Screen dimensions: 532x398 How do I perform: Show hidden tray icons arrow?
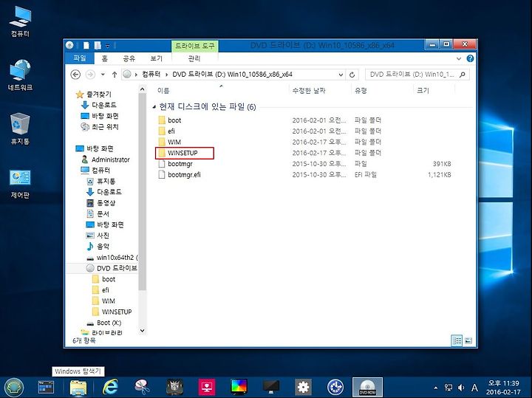(x=435, y=388)
